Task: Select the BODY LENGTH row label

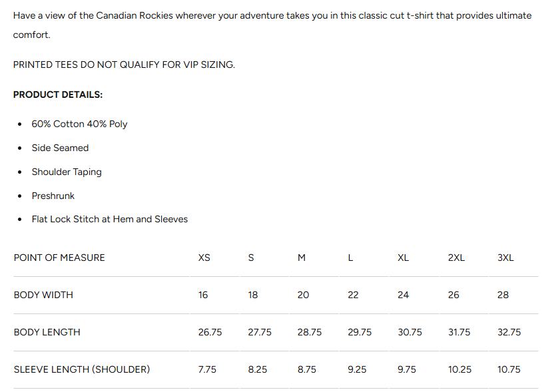Action: pyautogui.click(x=47, y=332)
